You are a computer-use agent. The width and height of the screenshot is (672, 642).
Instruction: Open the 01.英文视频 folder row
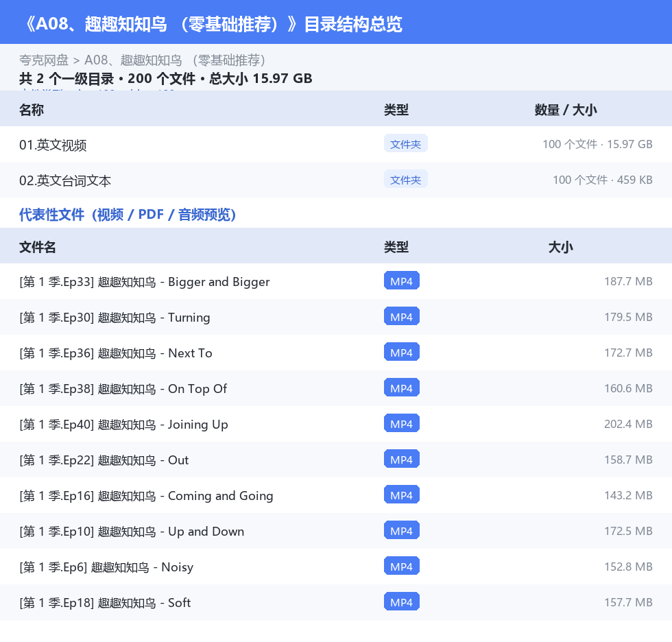click(336, 145)
